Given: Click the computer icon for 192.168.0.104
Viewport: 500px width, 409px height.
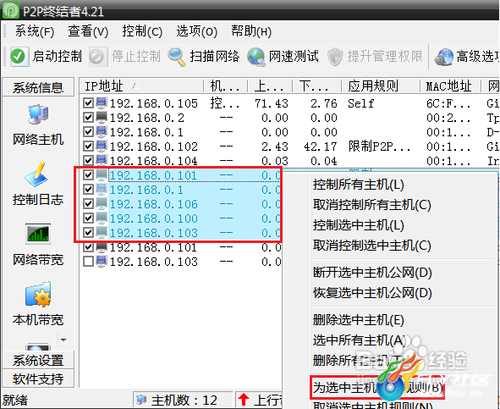Looking at the screenshot, I should pos(102,160).
